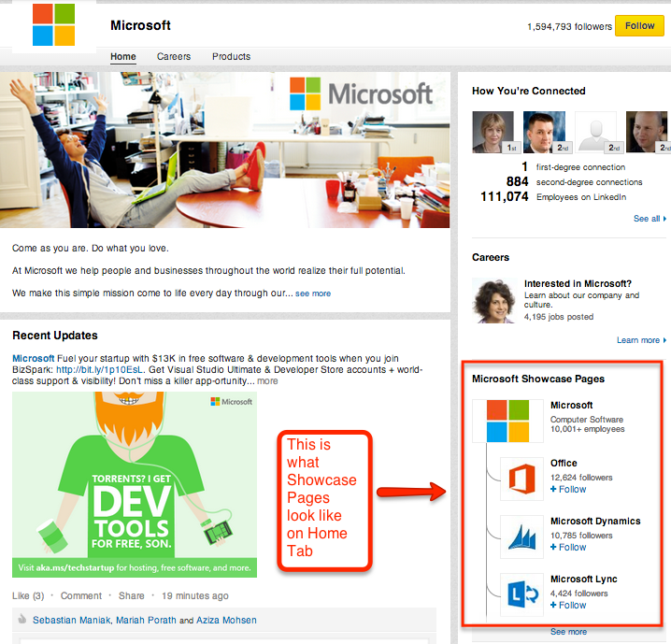The image size is (671, 644).
Task: Open the Home tab
Action: point(123,56)
